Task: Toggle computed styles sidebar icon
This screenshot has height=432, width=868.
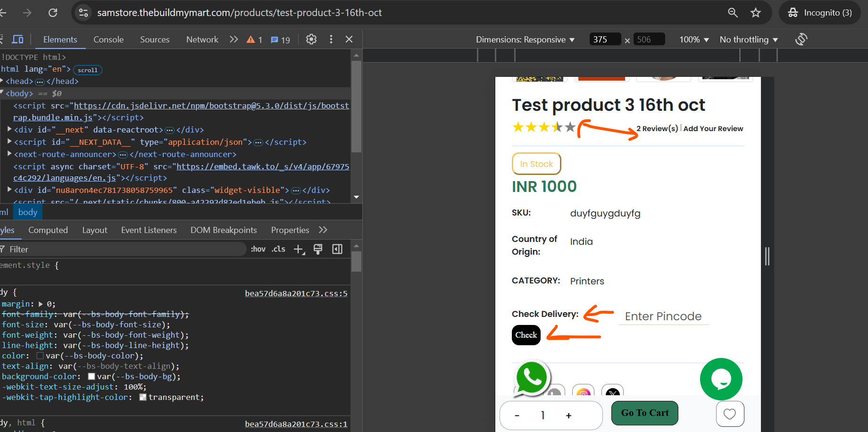Action: pos(337,249)
